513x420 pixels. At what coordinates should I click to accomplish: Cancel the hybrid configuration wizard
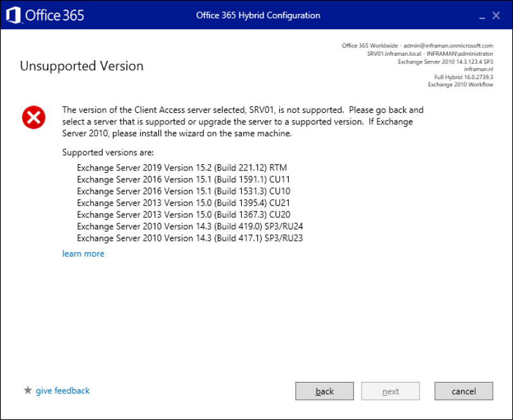coord(464,391)
